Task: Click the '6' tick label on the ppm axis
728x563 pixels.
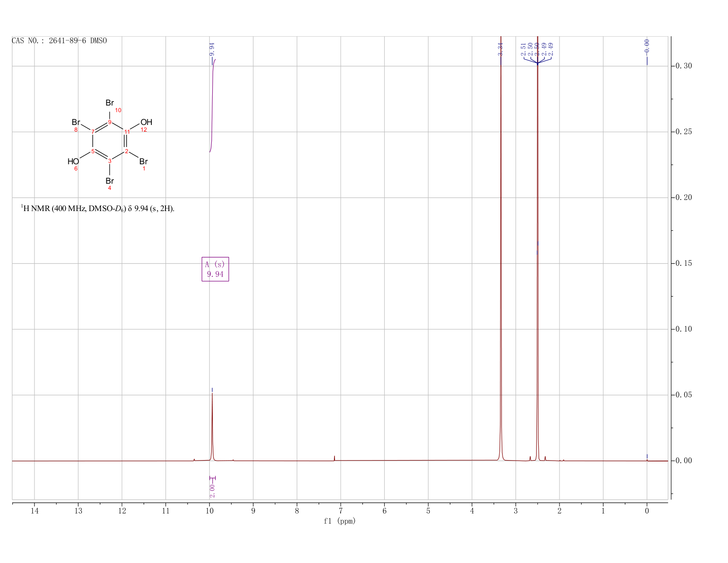Action: pyautogui.click(x=384, y=511)
